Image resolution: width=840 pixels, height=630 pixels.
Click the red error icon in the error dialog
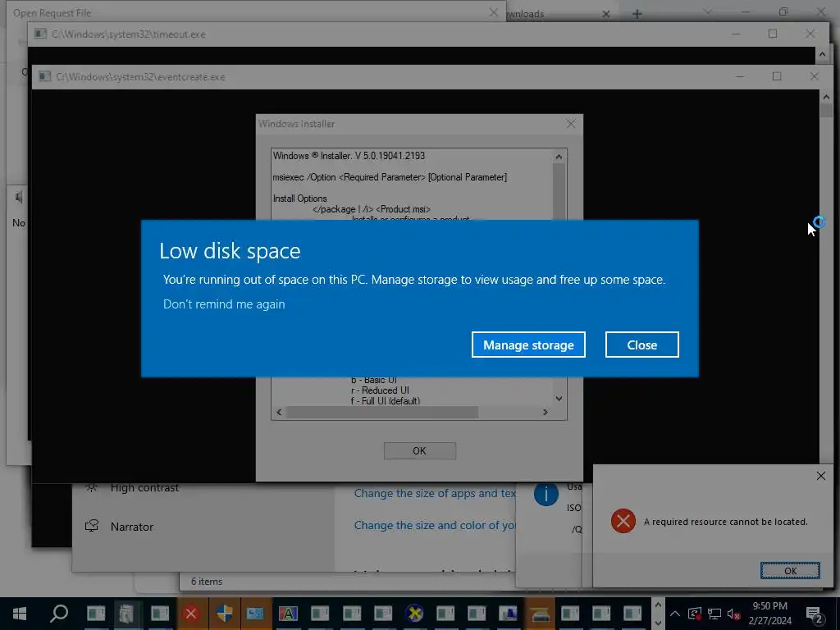coord(623,521)
